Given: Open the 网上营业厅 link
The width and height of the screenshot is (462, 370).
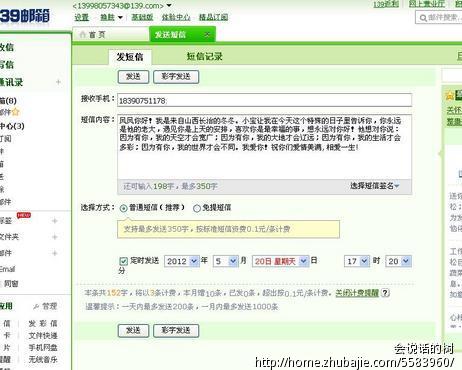Looking at the screenshot, I should [427, 4].
